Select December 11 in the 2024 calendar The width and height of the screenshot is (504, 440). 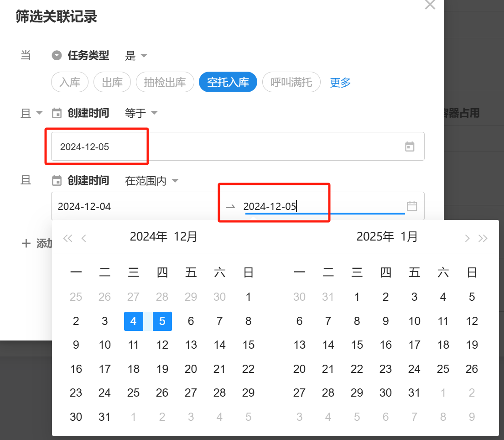(133, 345)
